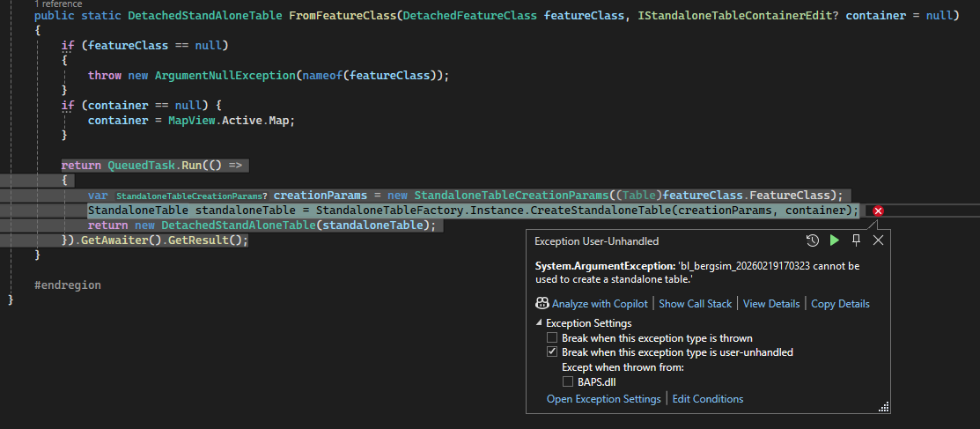Click ArgumentNullException in the throw statement

coord(225,75)
